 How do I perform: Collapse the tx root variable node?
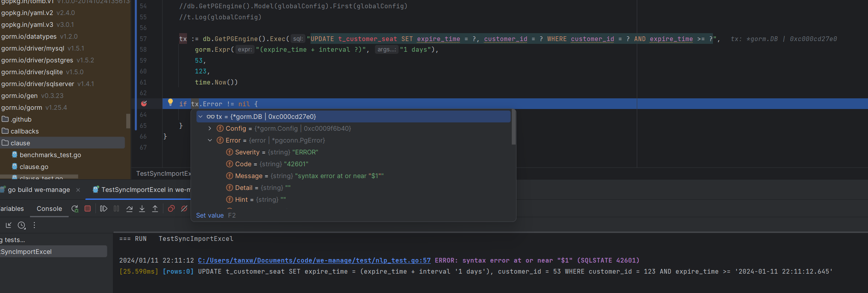[x=200, y=117]
